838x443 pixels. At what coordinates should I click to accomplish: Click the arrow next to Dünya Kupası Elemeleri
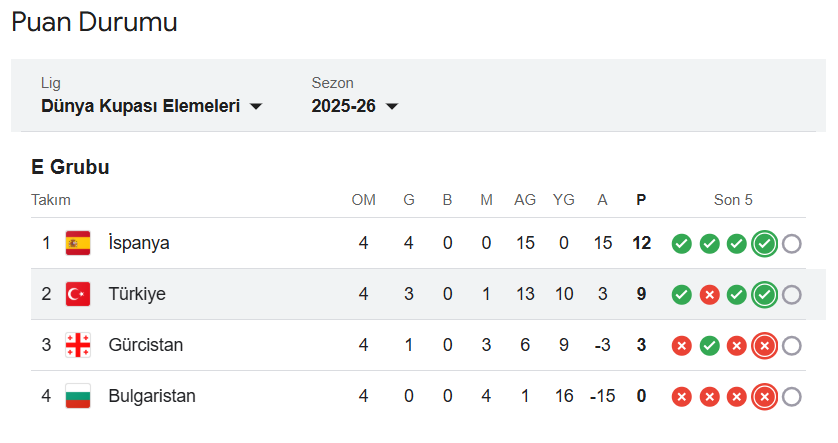pos(256,107)
